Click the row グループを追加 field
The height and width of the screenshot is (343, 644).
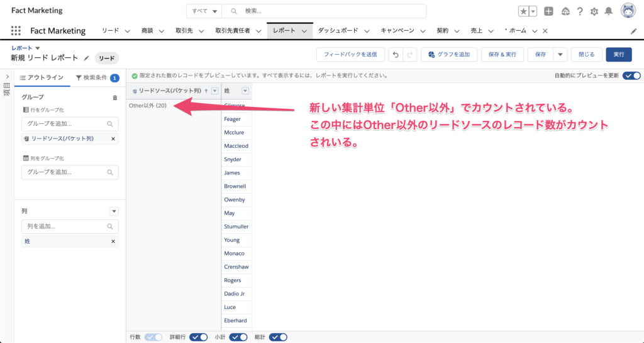point(70,123)
